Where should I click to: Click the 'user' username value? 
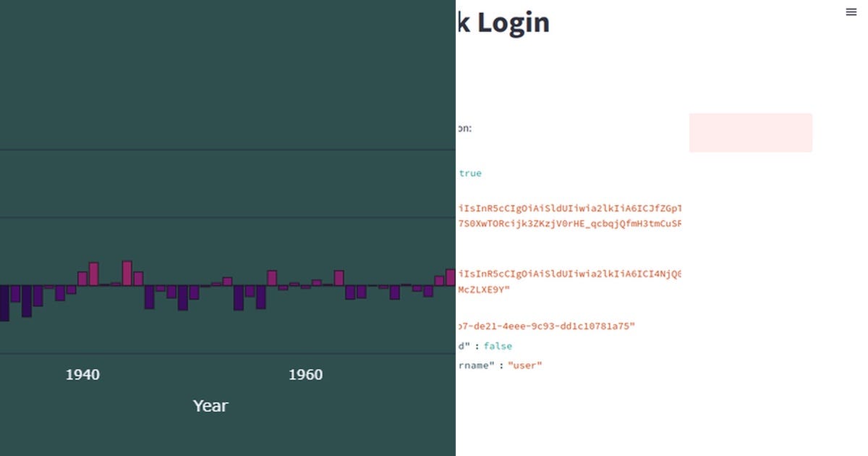(524, 366)
